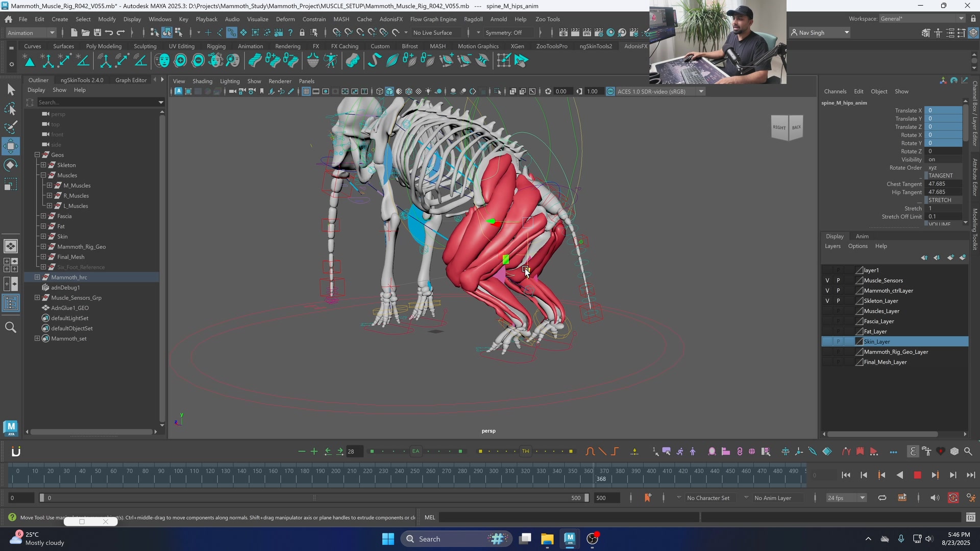
Task: Click the Muscle_Sensors layer color swatch
Action: click(x=859, y=281)
